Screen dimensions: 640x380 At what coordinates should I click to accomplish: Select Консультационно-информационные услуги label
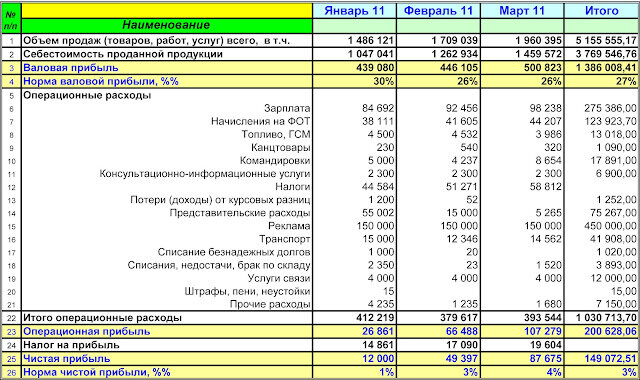click(205, 173)
